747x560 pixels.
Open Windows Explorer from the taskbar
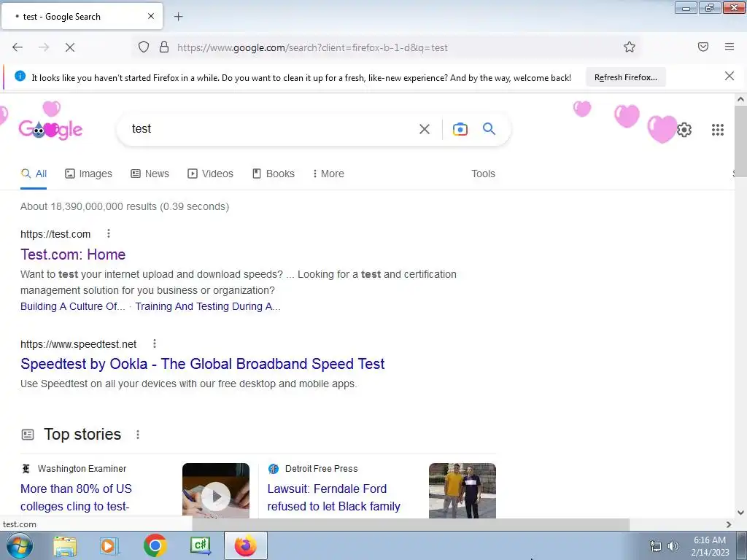65,545
